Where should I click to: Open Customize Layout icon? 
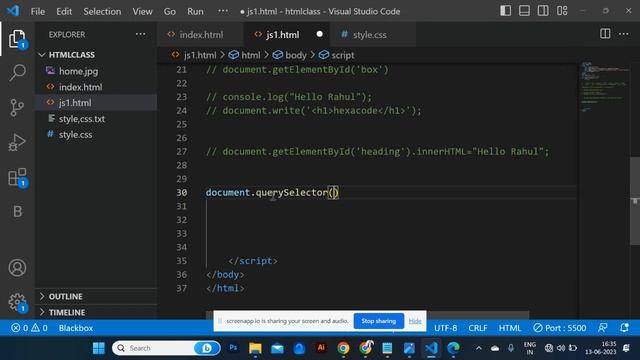(562, 11)
